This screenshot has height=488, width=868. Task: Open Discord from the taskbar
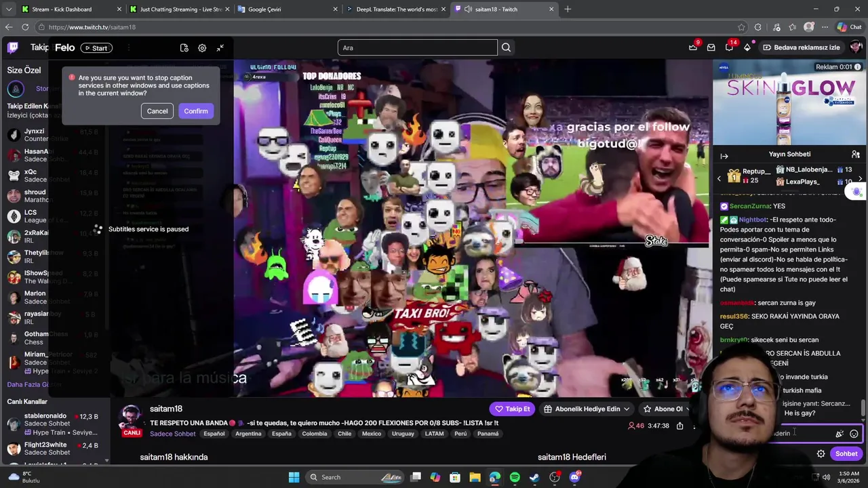click(574, 477)
